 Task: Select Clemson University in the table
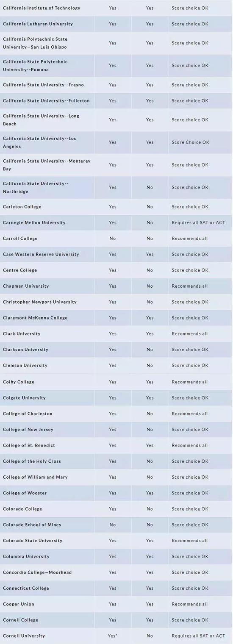tap(25, 365)
